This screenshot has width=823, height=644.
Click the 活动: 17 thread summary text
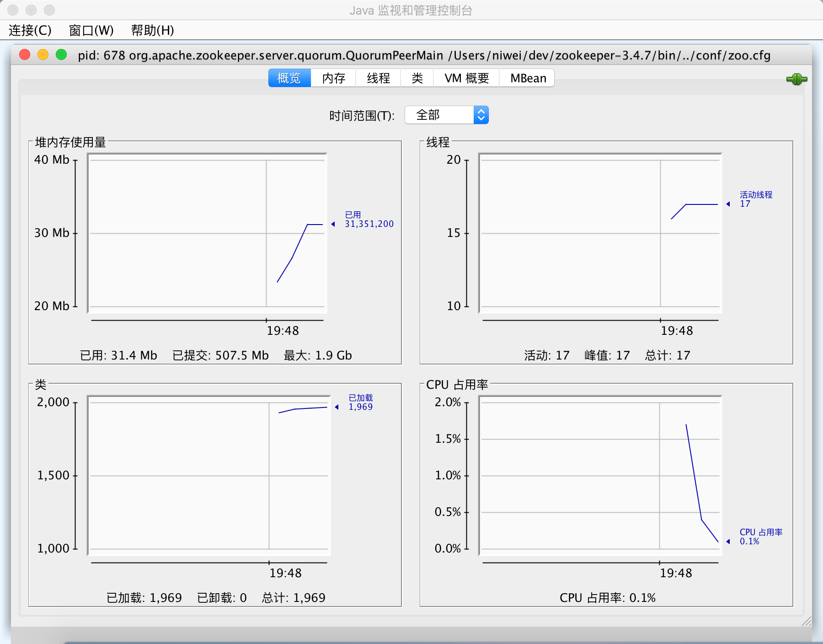pyautogui.click(x=547, y=355)
